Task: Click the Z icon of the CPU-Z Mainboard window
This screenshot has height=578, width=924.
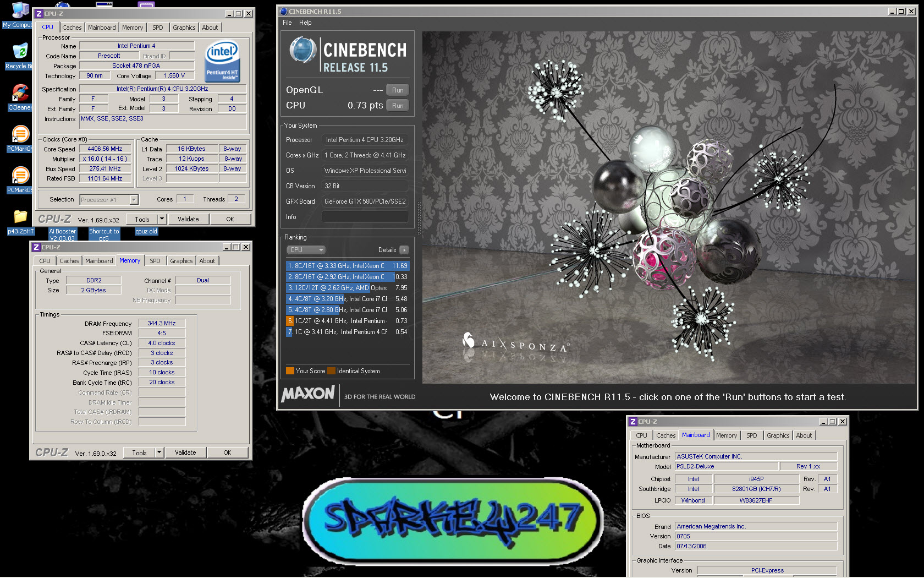Action: pos(633,422)
